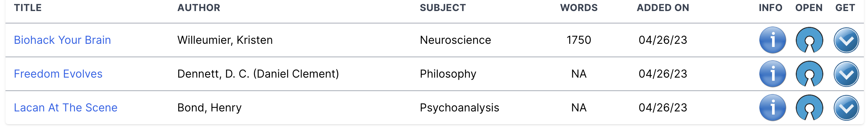Sort by the ADDED ON column header

(x=663, y=8)
